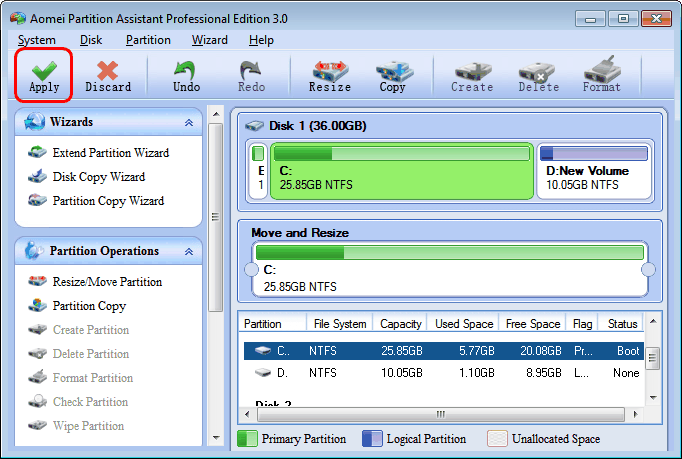The image size is (682, 459).
Task: Select the Copy toolbar tool
Action: click(x=393, y=76)
